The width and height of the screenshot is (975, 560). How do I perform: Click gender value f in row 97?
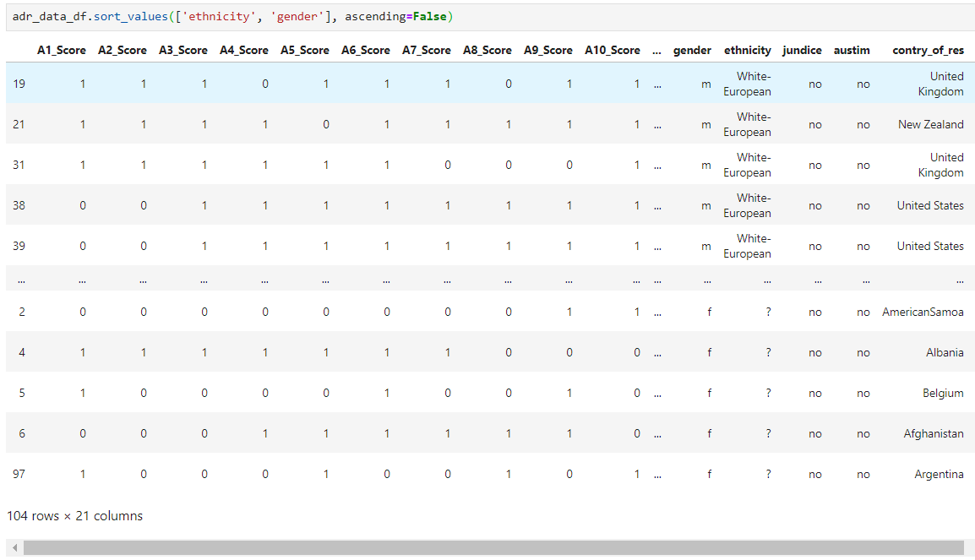pos(709,474)
